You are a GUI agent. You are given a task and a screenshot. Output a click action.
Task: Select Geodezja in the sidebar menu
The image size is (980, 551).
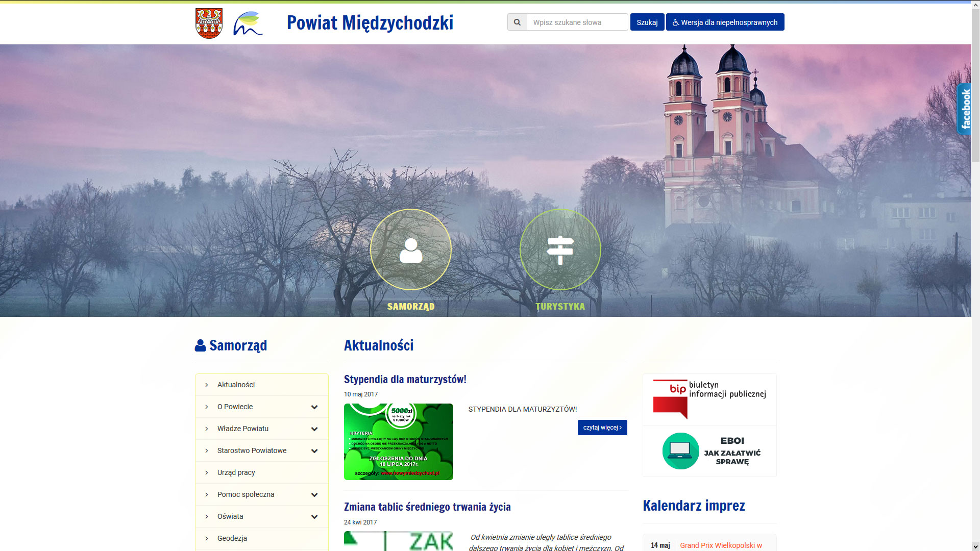tap(232, 538)
